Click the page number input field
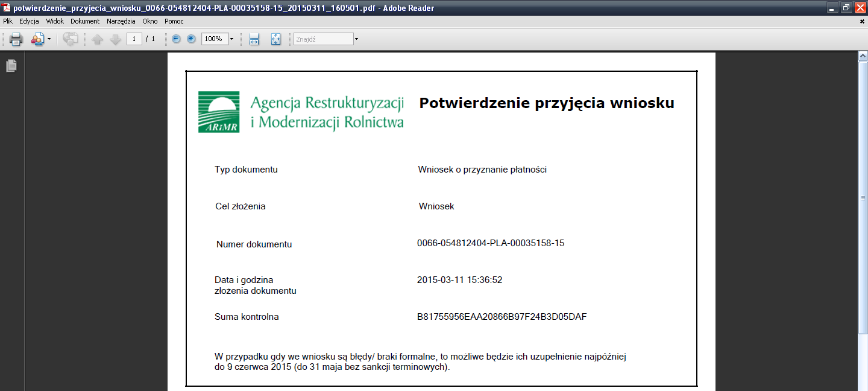This screenshot has width=868, height=391. click(134, 39)
